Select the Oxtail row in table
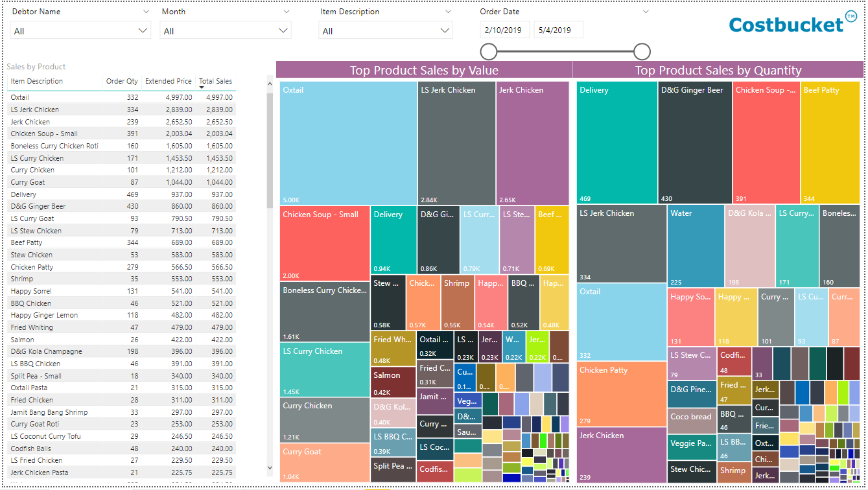Screen dimensions: 868x490 click(x=122, y=97)
